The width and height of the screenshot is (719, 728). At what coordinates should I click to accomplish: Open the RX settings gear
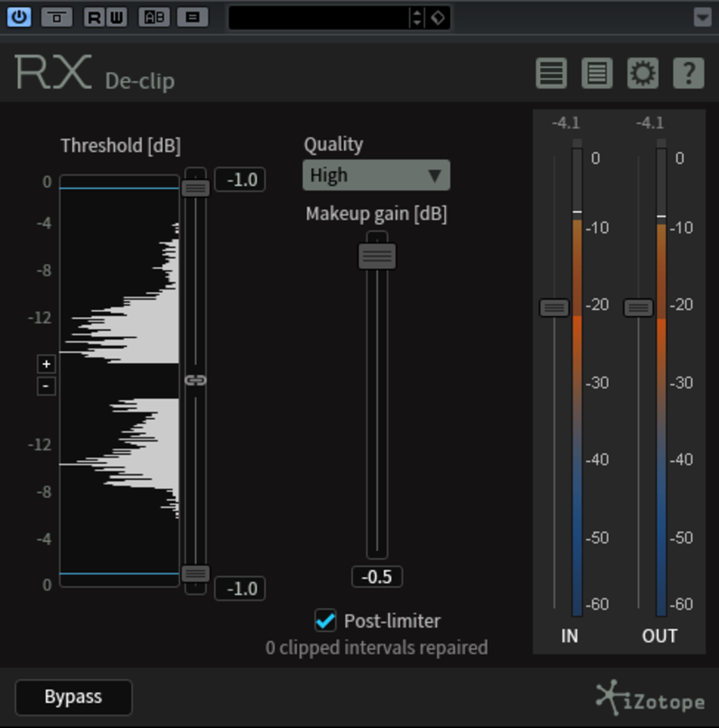[x=643, y=73]
